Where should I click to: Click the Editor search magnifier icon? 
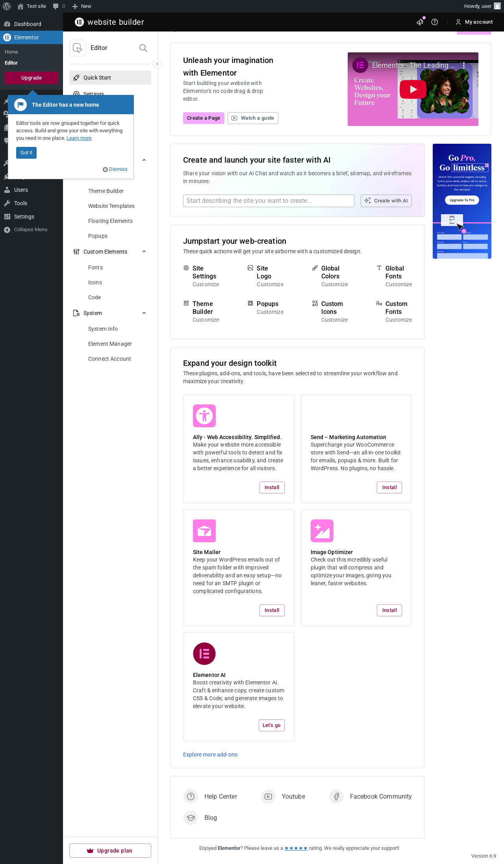143,48
